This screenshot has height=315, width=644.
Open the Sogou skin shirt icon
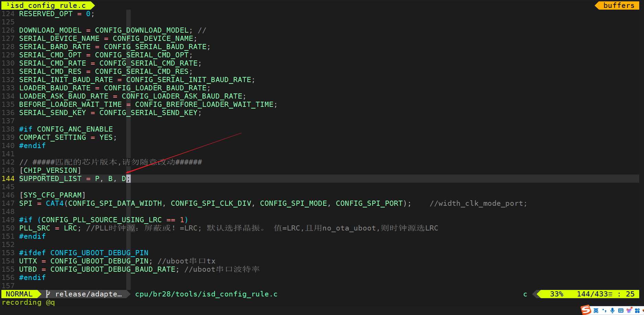click(629, 311)
